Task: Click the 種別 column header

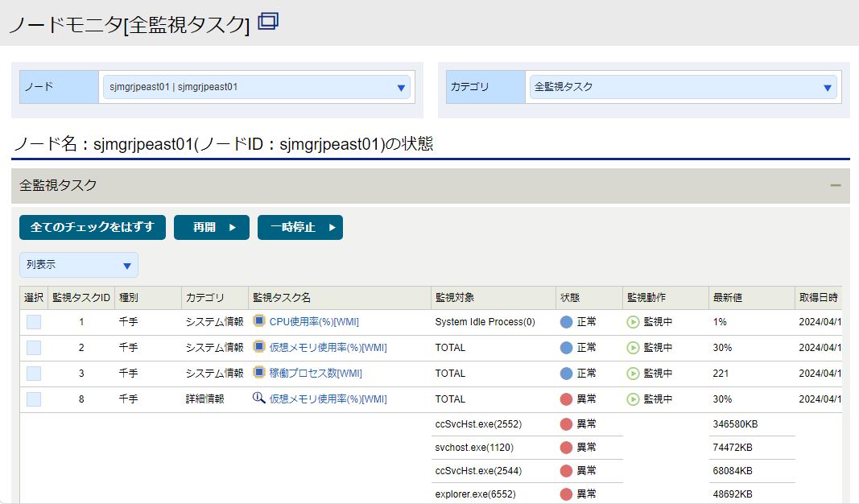Action: tap(148, 297)
